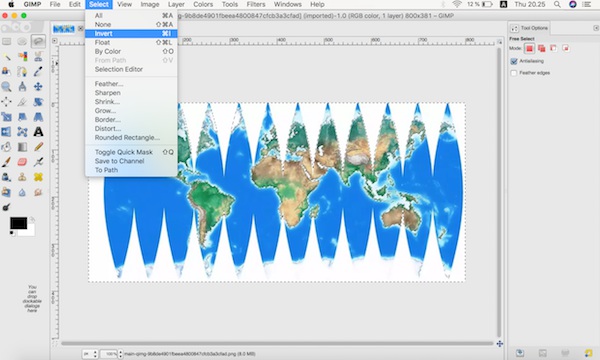Select the Clone stamp tool
This screenshot has width=600, height=360.
(22, 177)
